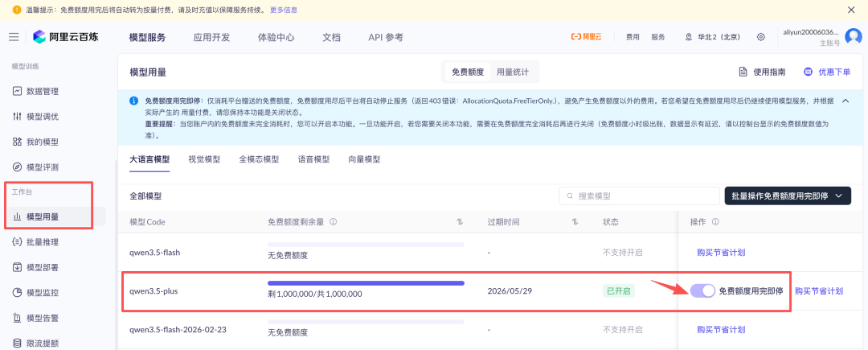Select the 用量统计 segment tab
The image size is (868, 350).
(x=513, y=72)
